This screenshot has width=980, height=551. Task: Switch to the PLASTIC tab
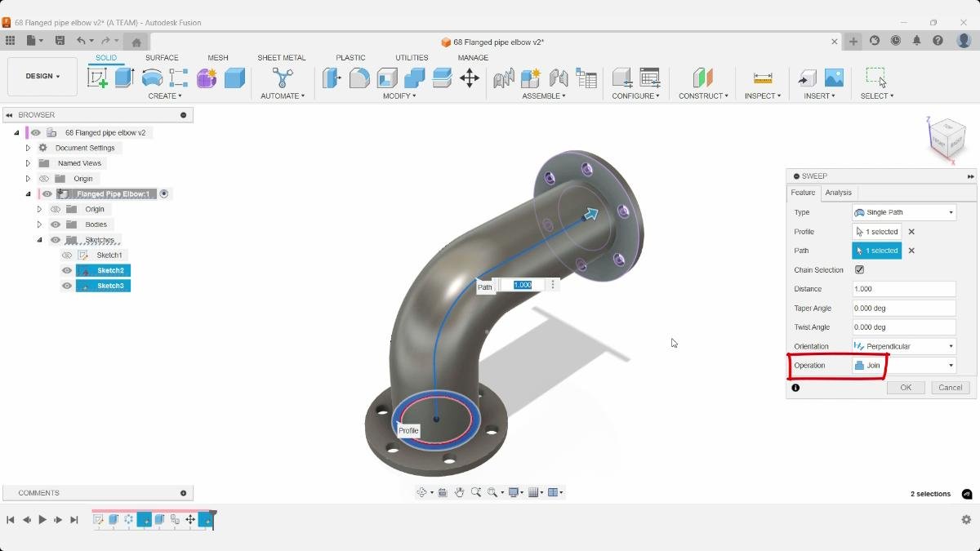click(350, 58)
